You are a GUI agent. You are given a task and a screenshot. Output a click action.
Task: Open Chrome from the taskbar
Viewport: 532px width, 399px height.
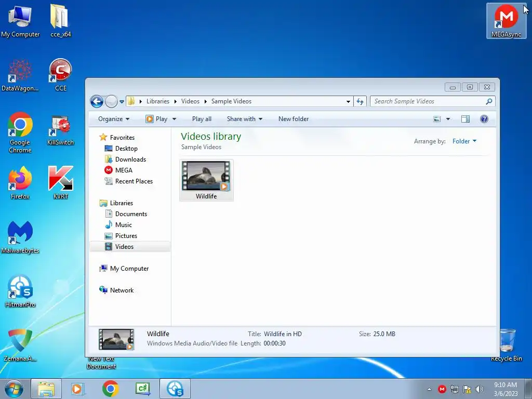coord(110,389)
